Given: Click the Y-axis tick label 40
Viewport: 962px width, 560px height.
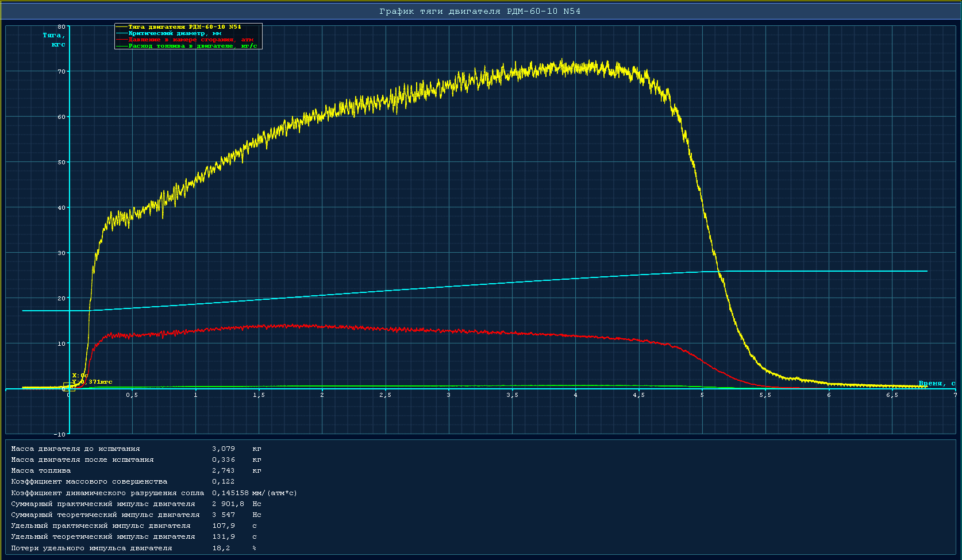Looking at the screenshot, I should [62, 208].
